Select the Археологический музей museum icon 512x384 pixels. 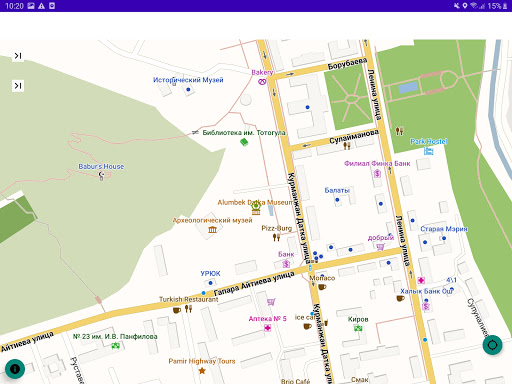pos(212,230)
